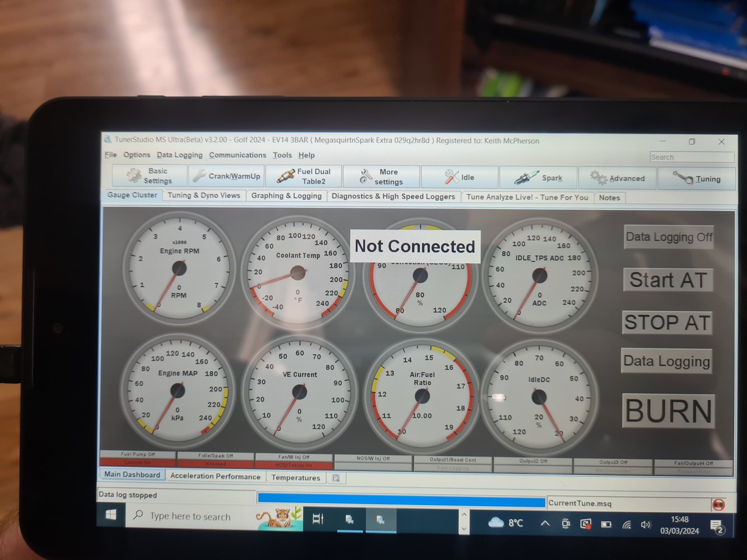Click the Output2 Off indicator

coord(533,461)
